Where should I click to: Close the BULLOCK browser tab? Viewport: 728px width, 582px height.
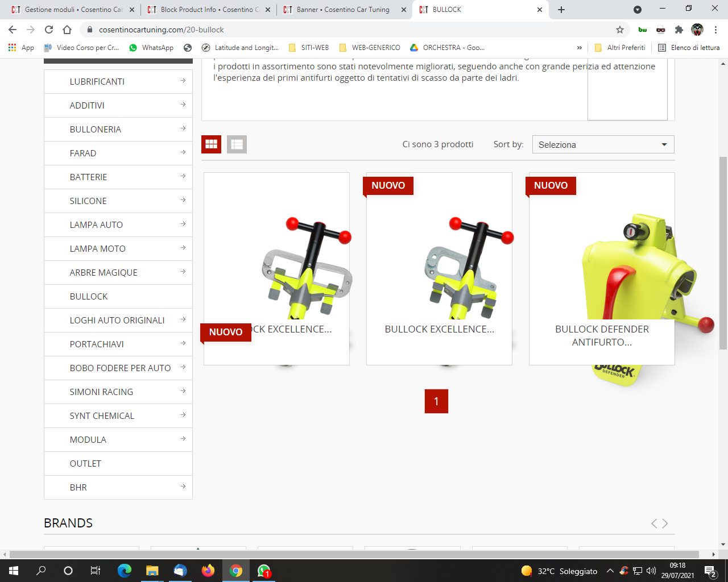point(540,10)
